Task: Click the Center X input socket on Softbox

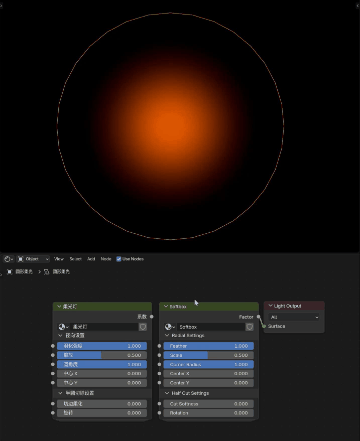Action: click(159, 374)
